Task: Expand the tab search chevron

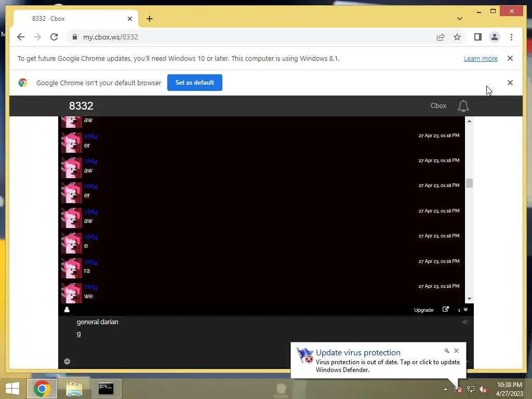Action: pyautogui.click(x=459, y=19)
